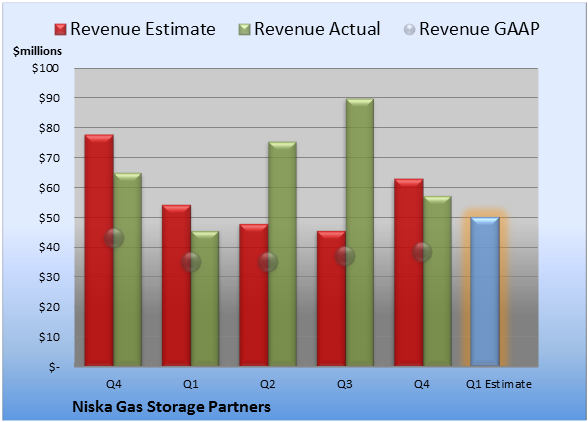Screen dimensions: 588x422
Task: Select the red estimate bar above Q2
Action: point(254,295)
